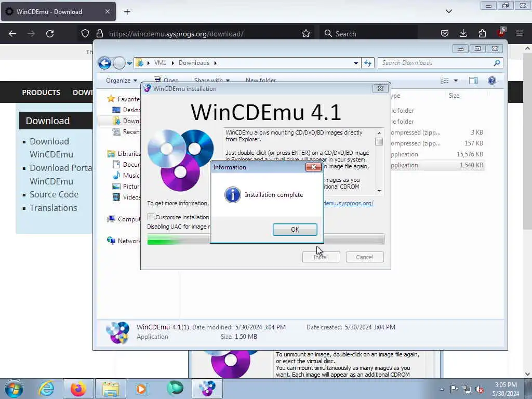
Task: Select the file row sized 1,540 KB
Action: (437, 165)
